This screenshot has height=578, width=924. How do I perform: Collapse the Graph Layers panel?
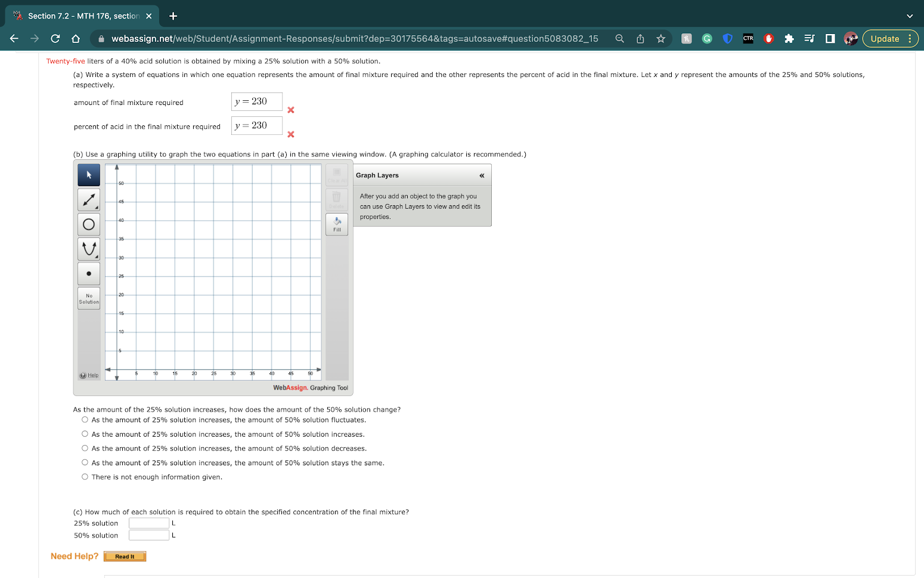tap(482, 175)
